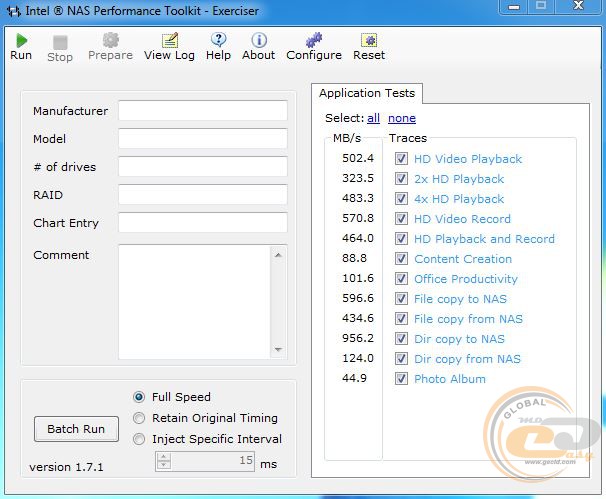Open HD Playback and Record link

tap(484, 239)
